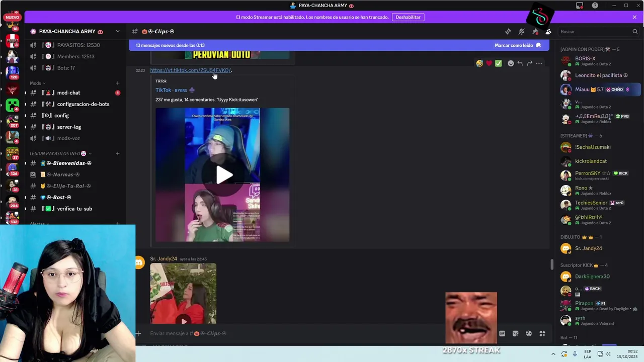Image resolution: width=644 pixels, height=362 pixels.
Task: Click the network icon in system tray
Action: pyautogui.click(x=600, y=354)
